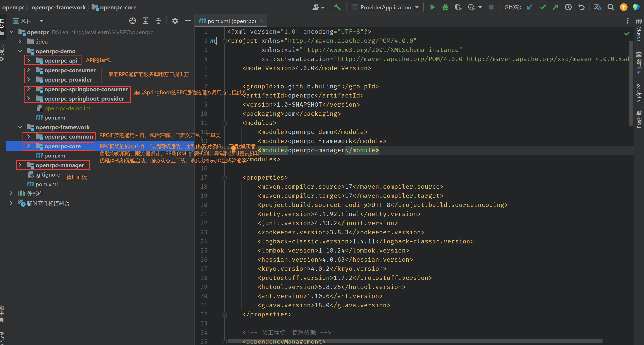Expand the openrpc-manager module
The height and width of the screenshot is (345, 644).
click(x=20, y=165)
